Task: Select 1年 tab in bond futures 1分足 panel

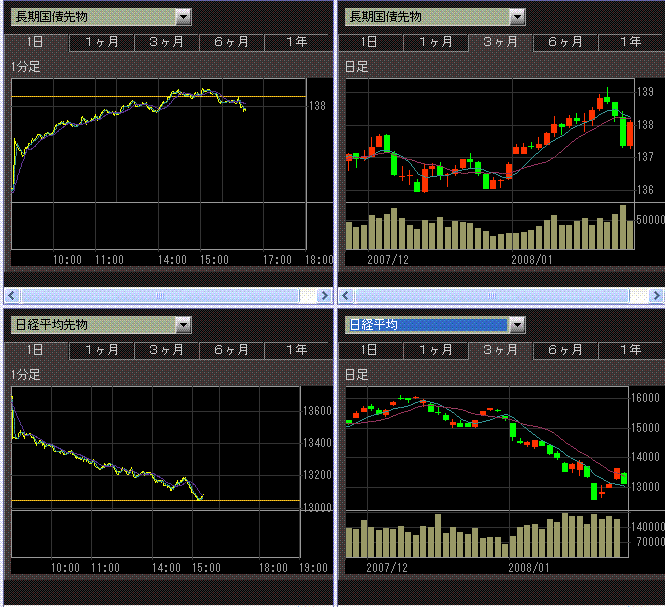Action: click(297, 42)
